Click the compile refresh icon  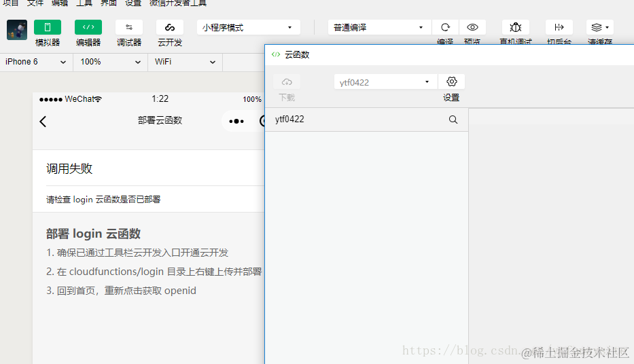pos(445,27)
